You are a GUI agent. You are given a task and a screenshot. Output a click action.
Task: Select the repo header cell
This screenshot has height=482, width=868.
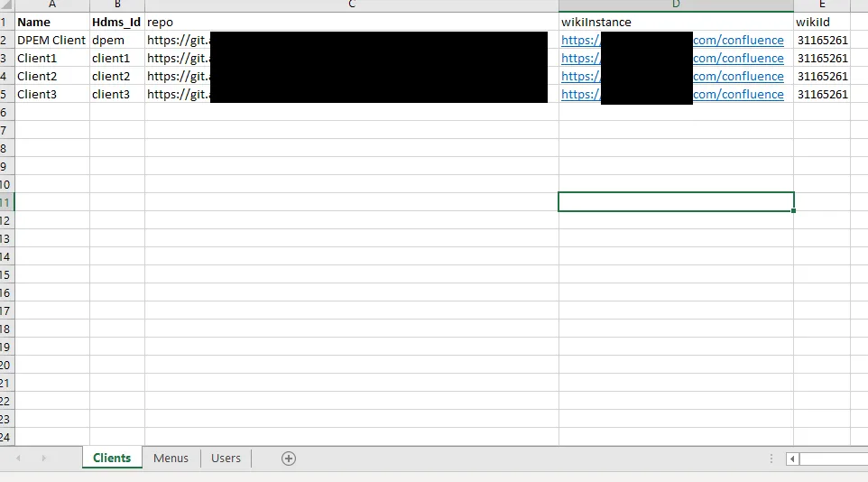pos(352,23)
